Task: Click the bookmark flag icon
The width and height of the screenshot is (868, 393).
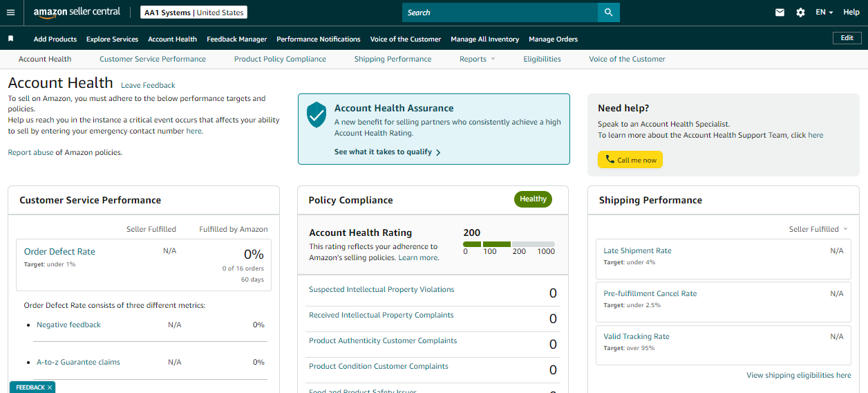Action: click(10, 39)
